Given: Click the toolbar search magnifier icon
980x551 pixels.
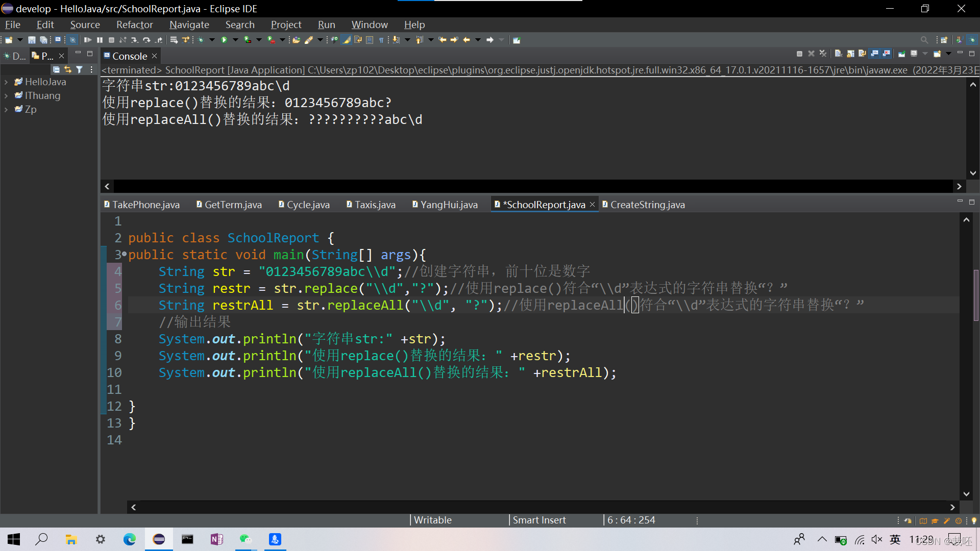Looking at the screenshot, I should pyautogui.click(x=924, y=40).
